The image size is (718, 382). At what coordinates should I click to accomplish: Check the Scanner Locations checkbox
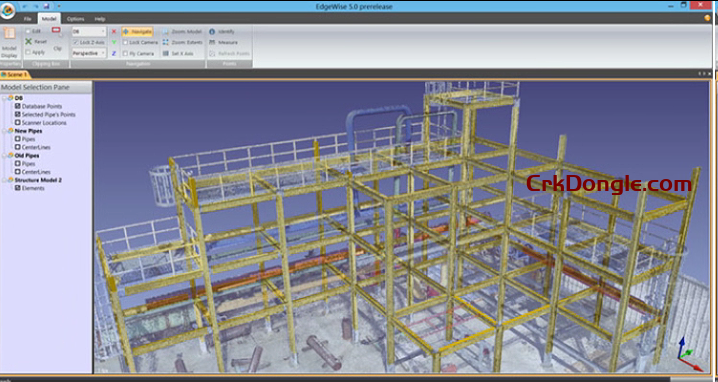18,123
